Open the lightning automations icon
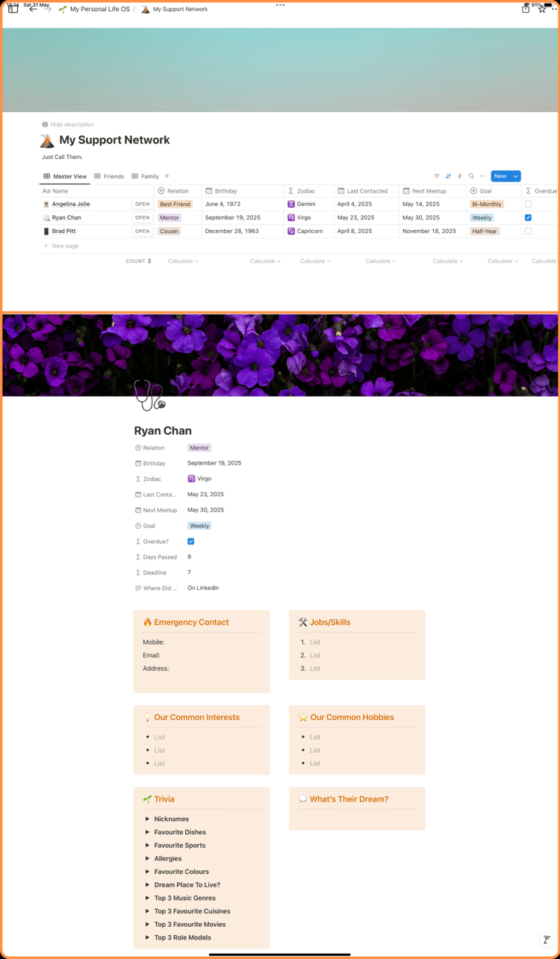560x959 pixels. pos(459,176)
